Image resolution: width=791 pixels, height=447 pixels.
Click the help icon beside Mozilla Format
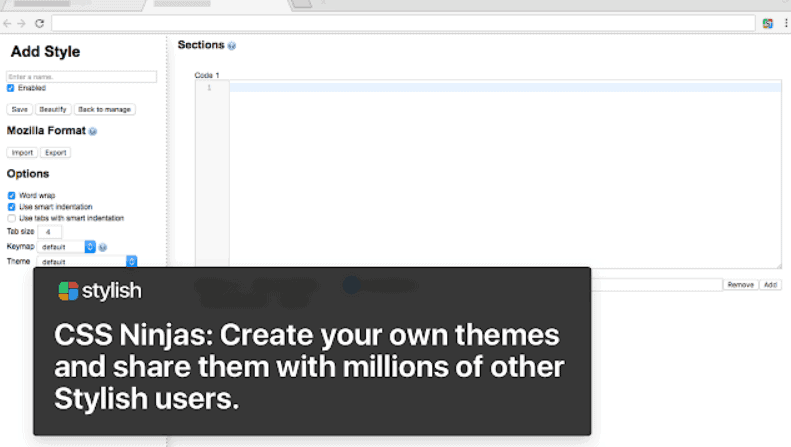point(93,132)
